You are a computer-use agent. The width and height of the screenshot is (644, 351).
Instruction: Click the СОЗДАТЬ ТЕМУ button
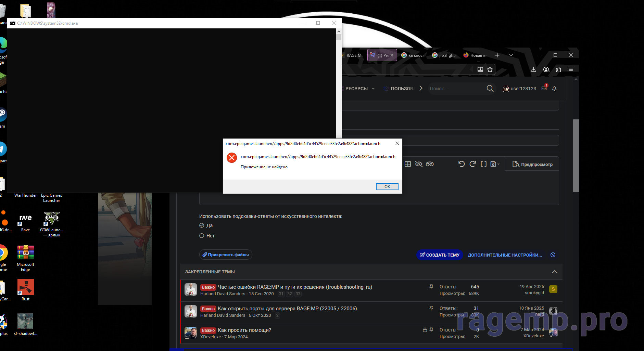440,255
